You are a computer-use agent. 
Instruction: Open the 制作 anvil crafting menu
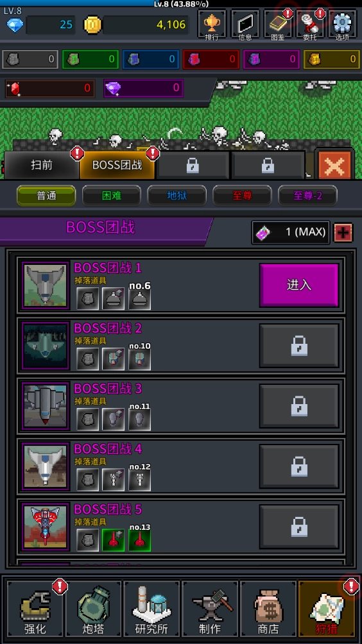tap(210, 609)
